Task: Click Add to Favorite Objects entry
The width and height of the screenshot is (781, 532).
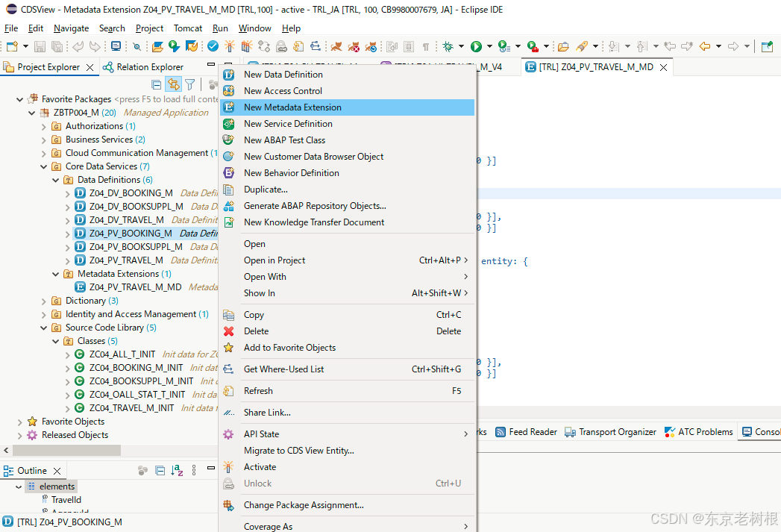Action: point(347,348)
